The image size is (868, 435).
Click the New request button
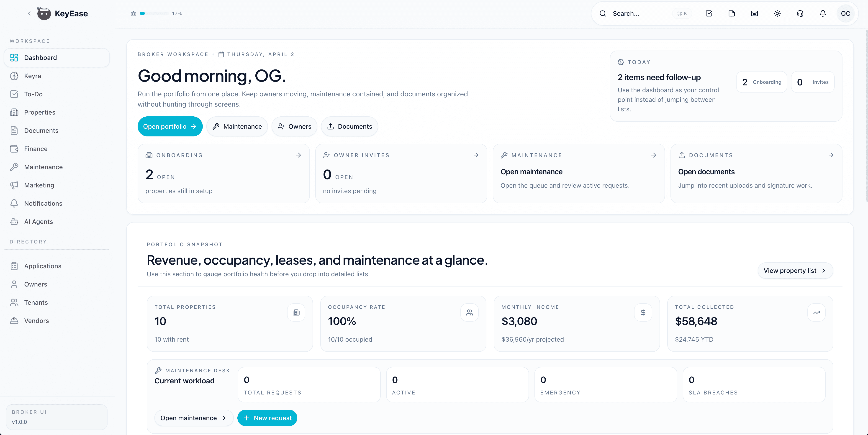pos(267,418)
